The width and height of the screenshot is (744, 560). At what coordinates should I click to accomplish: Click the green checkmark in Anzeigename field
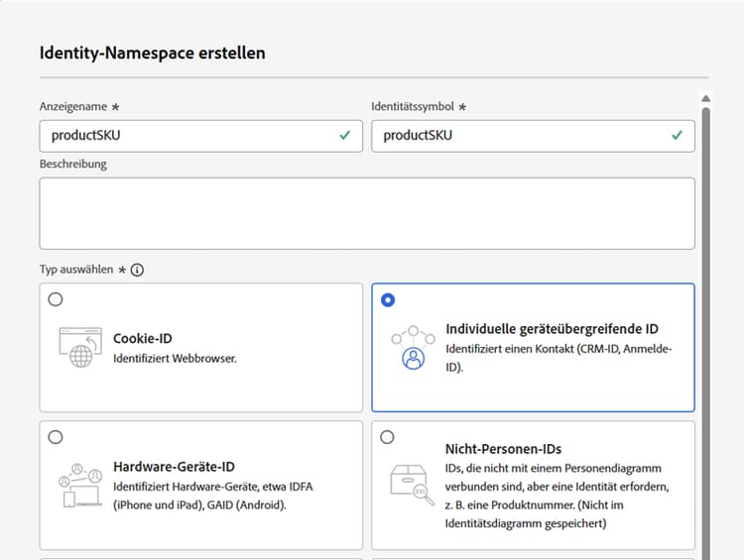[344, 136]
